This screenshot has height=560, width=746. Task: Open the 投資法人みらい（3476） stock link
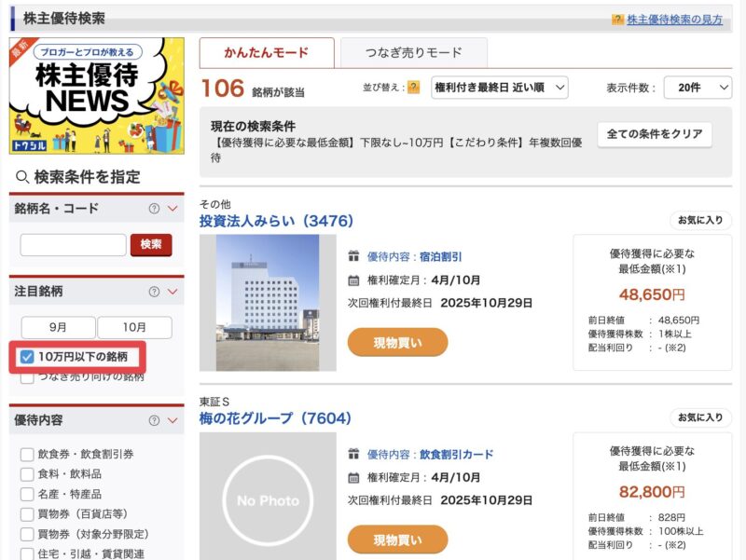tap(276, 221)
